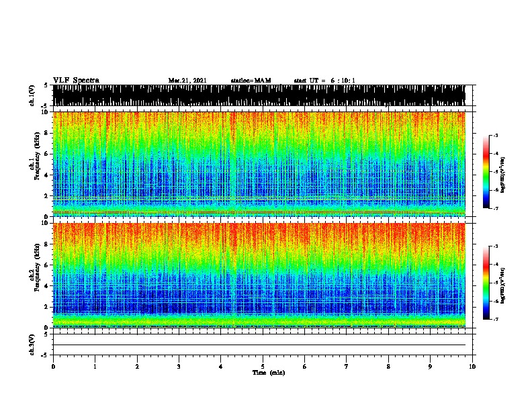Click the "VLF Spectra" plot title
This screenshot has height=411, width=532.
[76, 81]
